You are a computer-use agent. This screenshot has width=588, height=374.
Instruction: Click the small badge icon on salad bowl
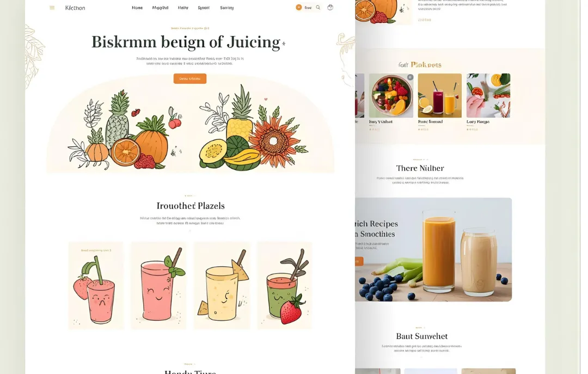pyautogui.click(x=411, y=77)
